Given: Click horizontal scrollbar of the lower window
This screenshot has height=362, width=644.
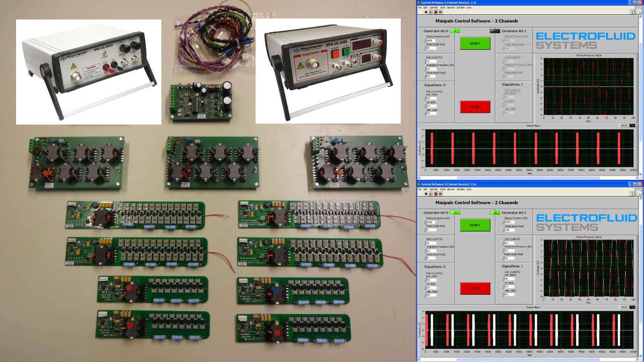Looking at the screenshot, I should 528,359.
